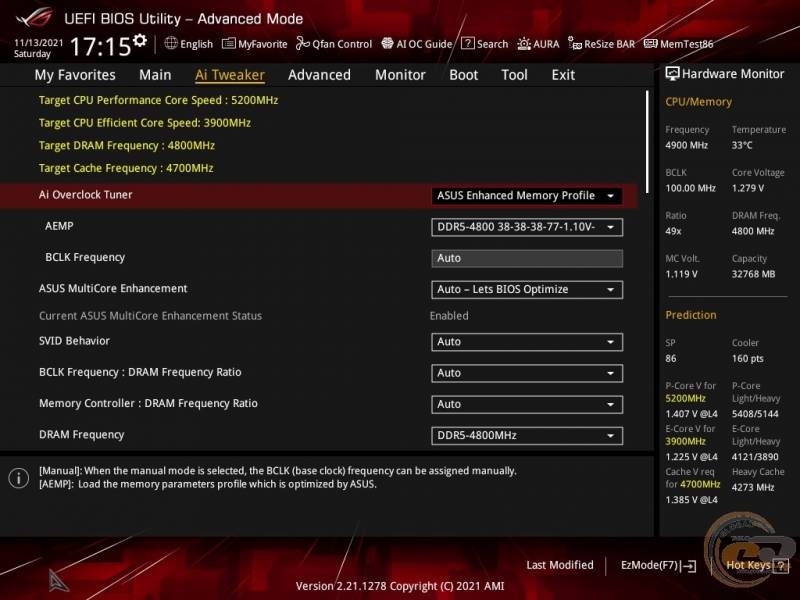800x600 pixels.
Task: Click the 33°C temperature value
Action: 742,145
